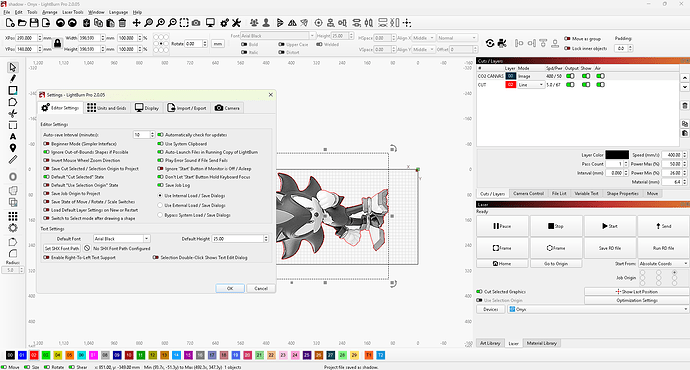
Task: Open the Material Library tab
Action: coord(542,343)
